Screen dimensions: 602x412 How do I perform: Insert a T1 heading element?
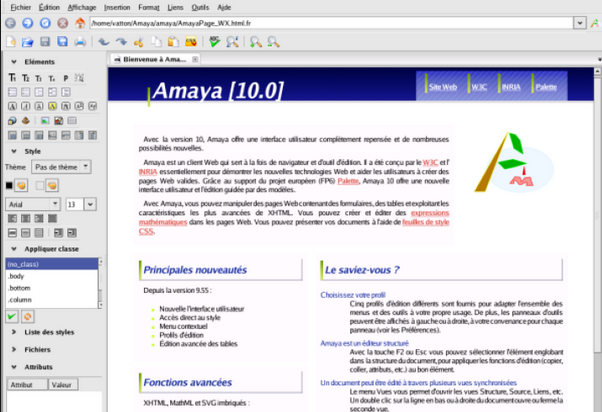point(12,78)
